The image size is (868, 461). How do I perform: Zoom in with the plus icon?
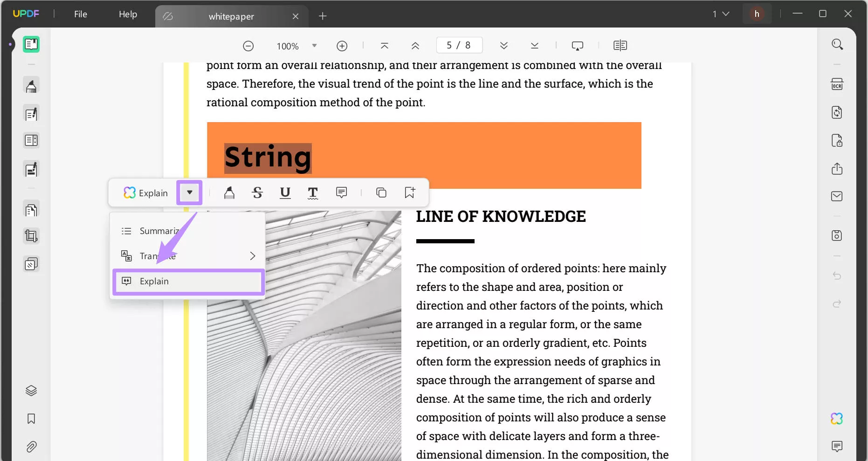342,46
